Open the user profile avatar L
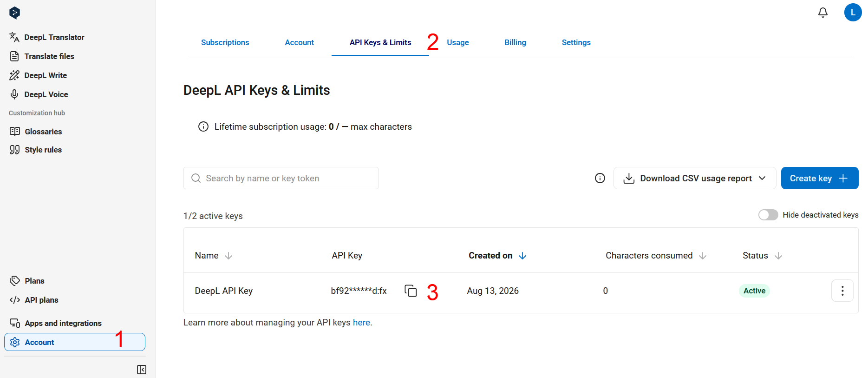Viewport: 868px width, 378px height. [x=853, y=13]
